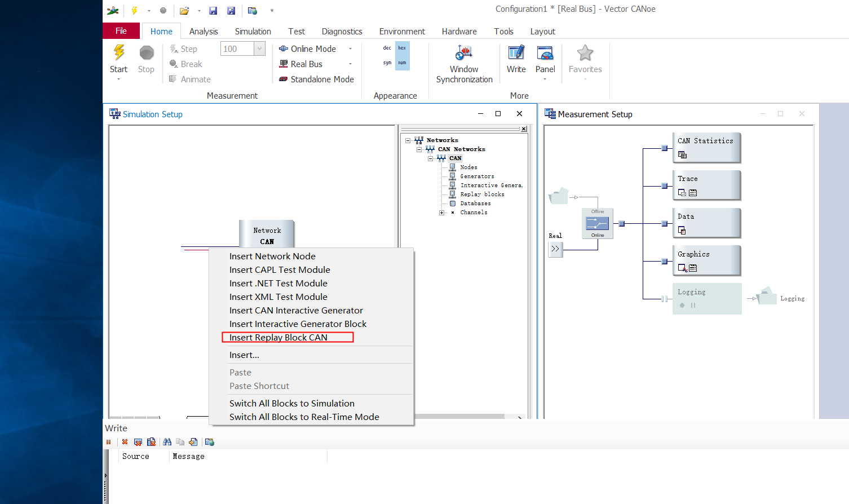Click the save-with-red-X icon in Write toolbar
This screenshot has height=504, width=849.
click(x=151, y=442)
